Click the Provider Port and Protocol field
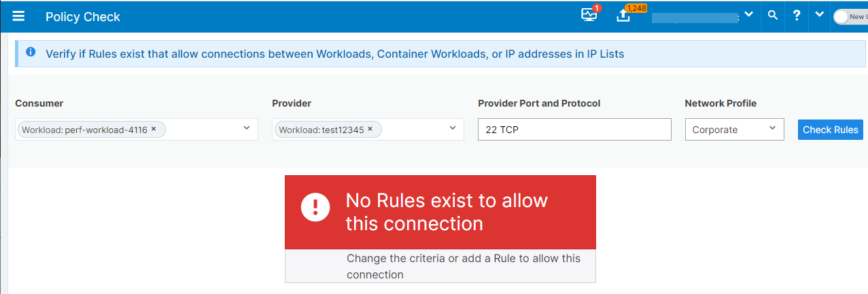The image size is (868, 294). click(574, 130)
